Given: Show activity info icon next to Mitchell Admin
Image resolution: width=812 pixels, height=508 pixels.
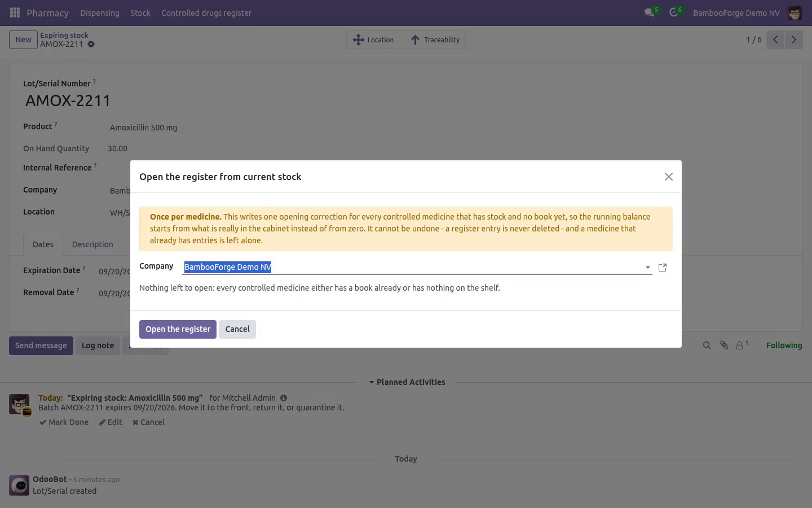Looking at the screenshot, I should (x=284, y=398).
